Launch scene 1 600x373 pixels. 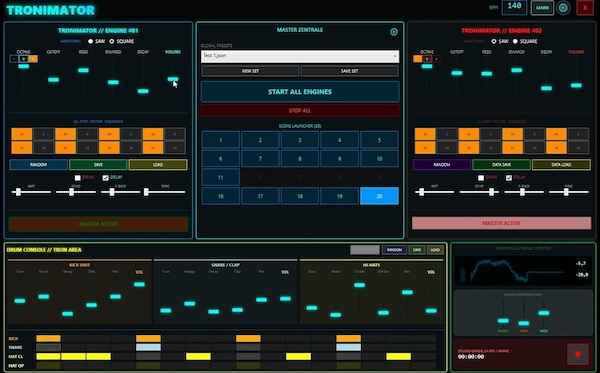pyautogui.click(x=220, y=140)
